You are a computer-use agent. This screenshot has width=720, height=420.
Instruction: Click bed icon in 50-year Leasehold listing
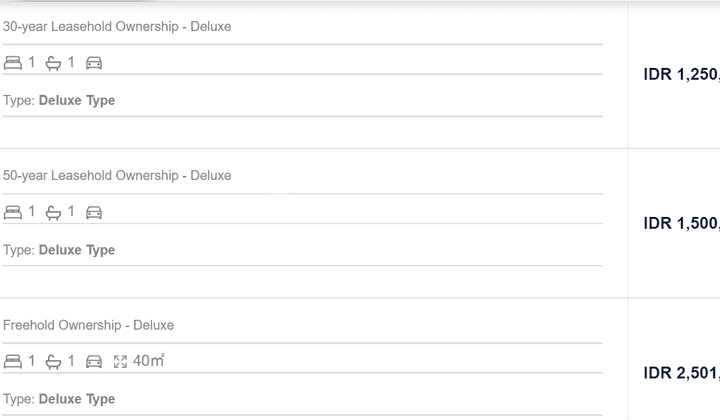tap(13, 213)
